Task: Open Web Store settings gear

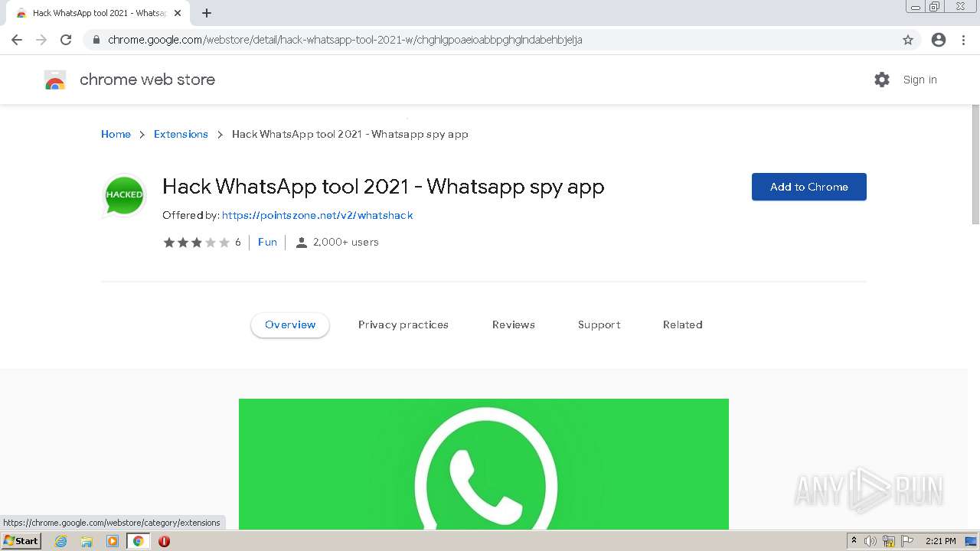Action: [882, 80]
